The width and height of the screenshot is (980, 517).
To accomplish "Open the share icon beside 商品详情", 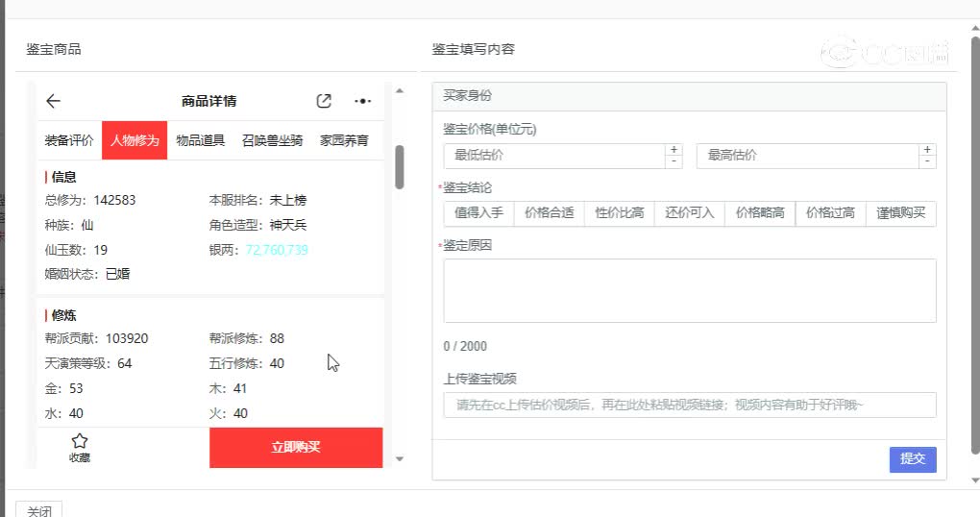I will pyautogui.click(x=324, y=101).
